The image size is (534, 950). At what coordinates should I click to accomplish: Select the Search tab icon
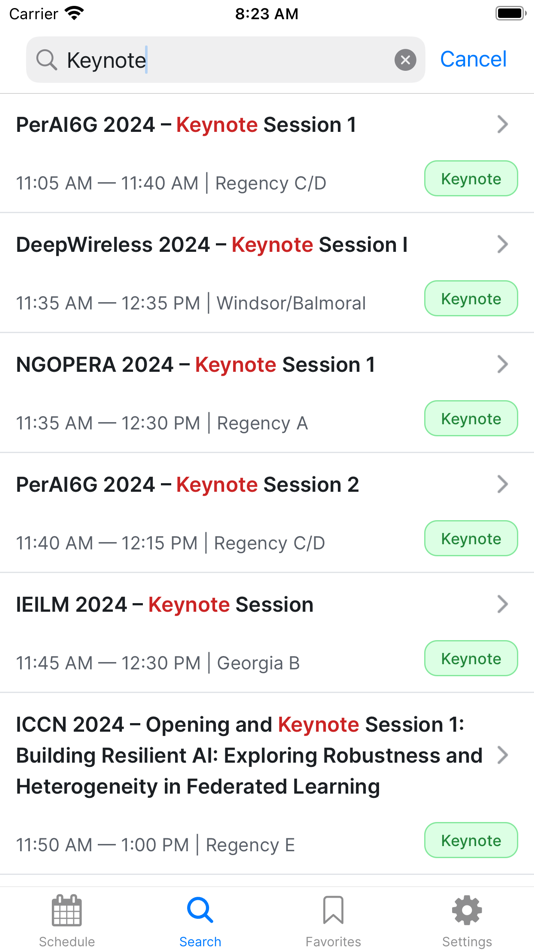[x=200, y=920]
